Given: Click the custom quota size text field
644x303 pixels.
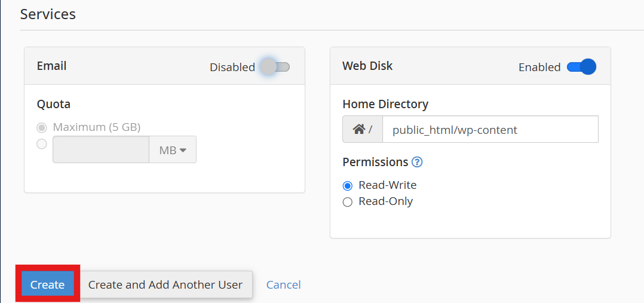Looking at the screenshot, I should pos(100,150).
